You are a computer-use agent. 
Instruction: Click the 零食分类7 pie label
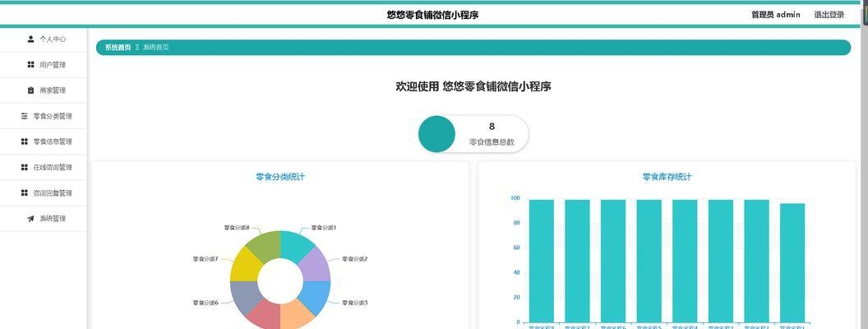[205, 259]
